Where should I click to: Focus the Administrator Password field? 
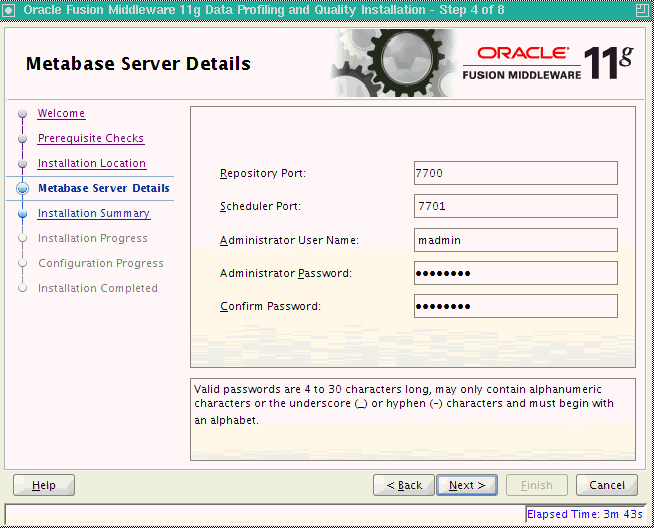point(516,273)
